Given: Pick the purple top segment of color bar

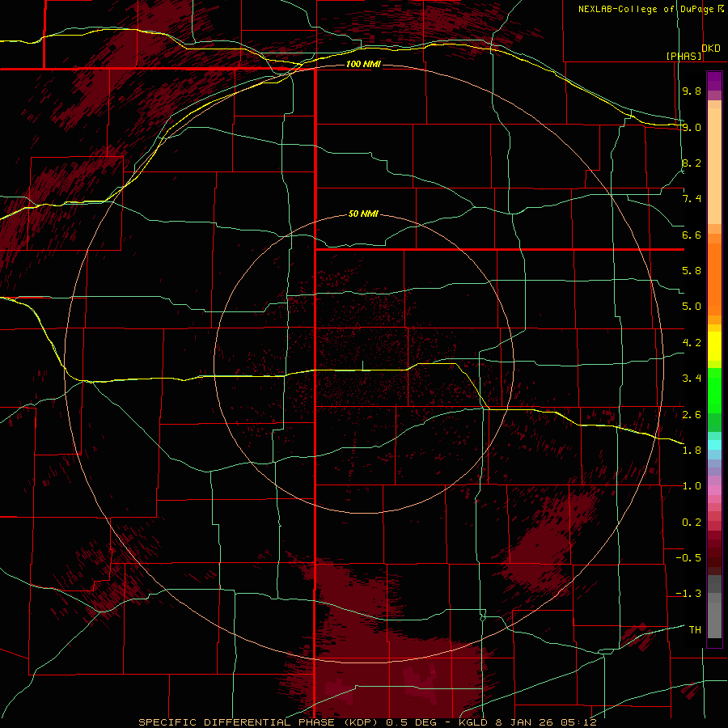Looking at the screenshot, I should [714, 81].
